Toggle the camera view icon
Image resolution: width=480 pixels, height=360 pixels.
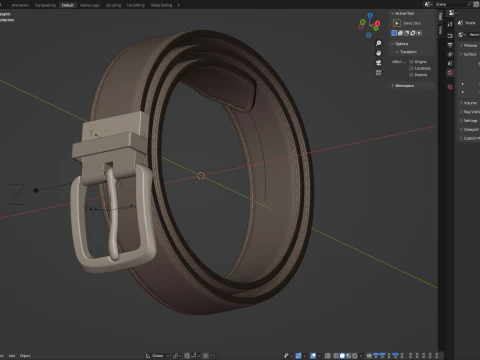tap(379, 63)
